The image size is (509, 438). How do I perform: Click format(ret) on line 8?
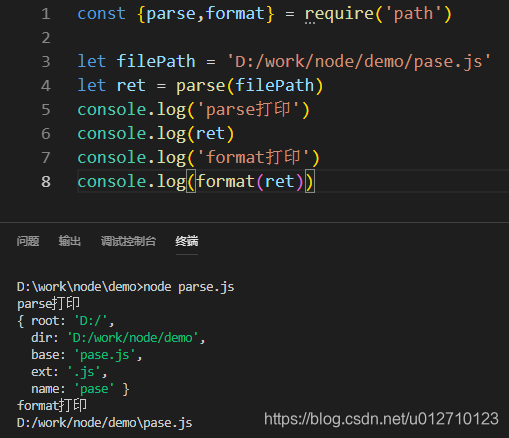tap(250, 182)
